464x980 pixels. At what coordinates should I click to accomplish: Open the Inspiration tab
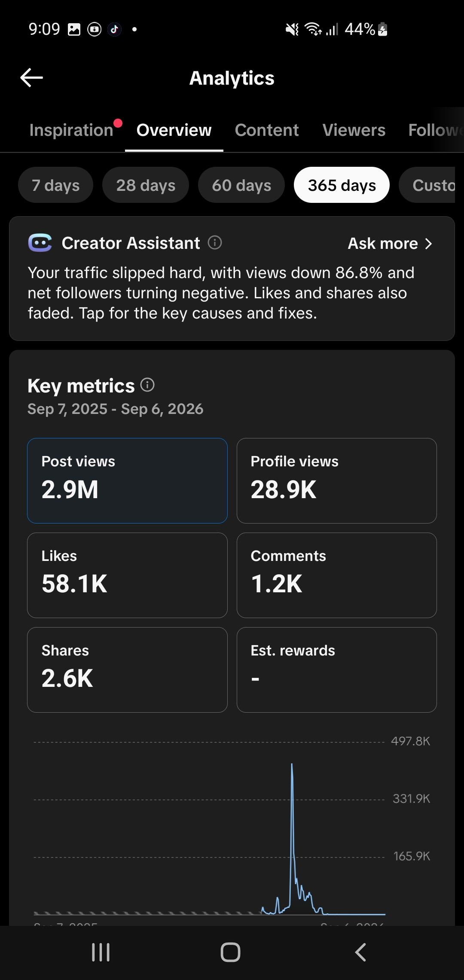click(71, 130)
